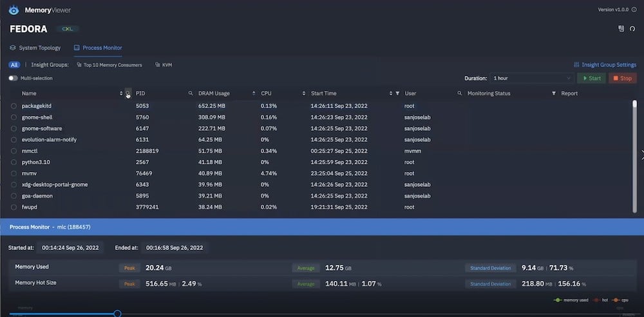Click the red Stop button
Viewport: 644px width, 317px height.
[623, 78]
